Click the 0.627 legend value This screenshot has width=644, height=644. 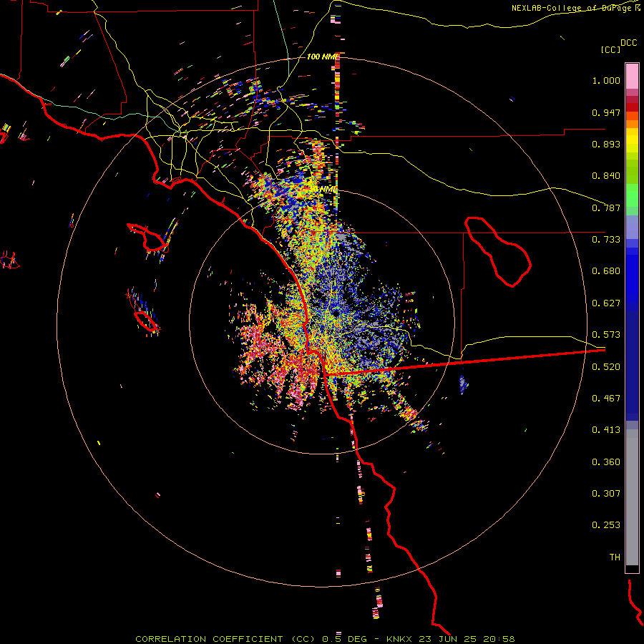point(606,303)
